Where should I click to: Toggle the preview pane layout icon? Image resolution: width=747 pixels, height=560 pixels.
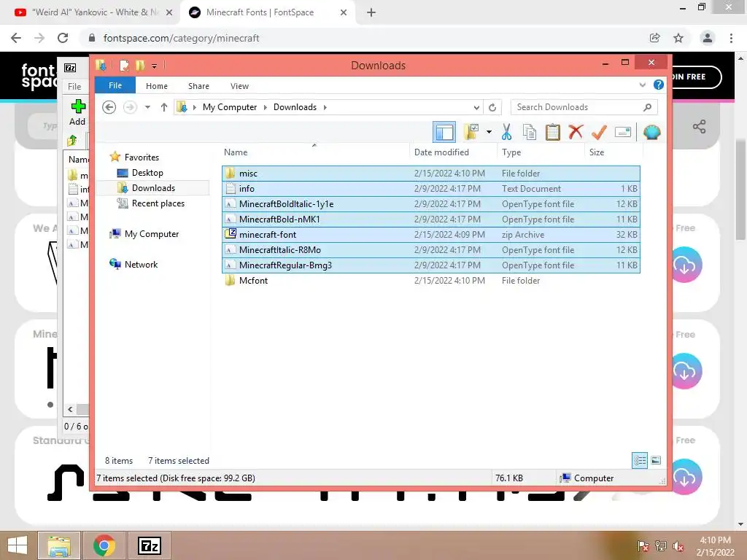coord(444,132)
